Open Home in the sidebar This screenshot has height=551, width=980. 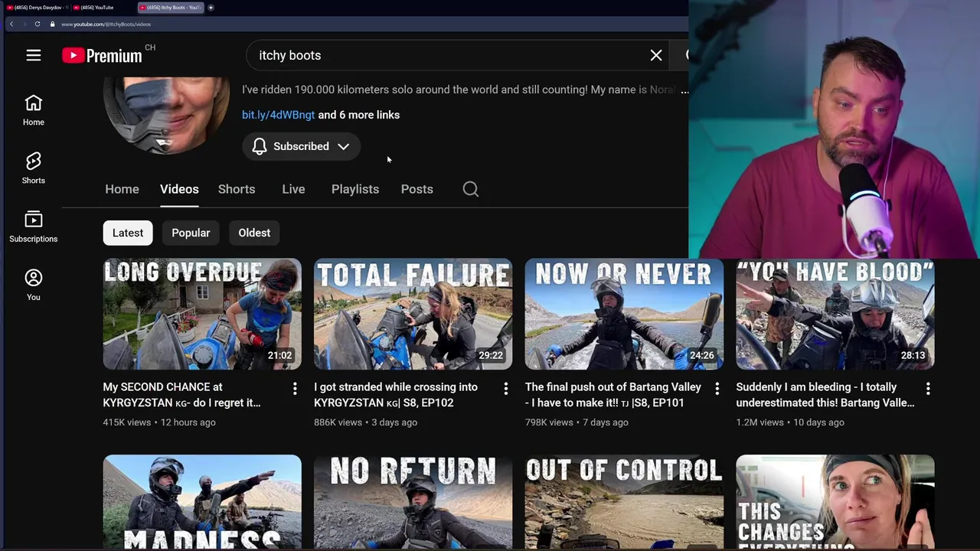pos(34,110)
